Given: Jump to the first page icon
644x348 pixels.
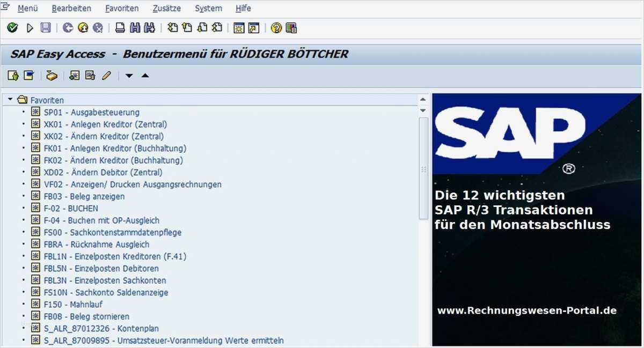Looking at the screenshot, I should coord(173,27).
